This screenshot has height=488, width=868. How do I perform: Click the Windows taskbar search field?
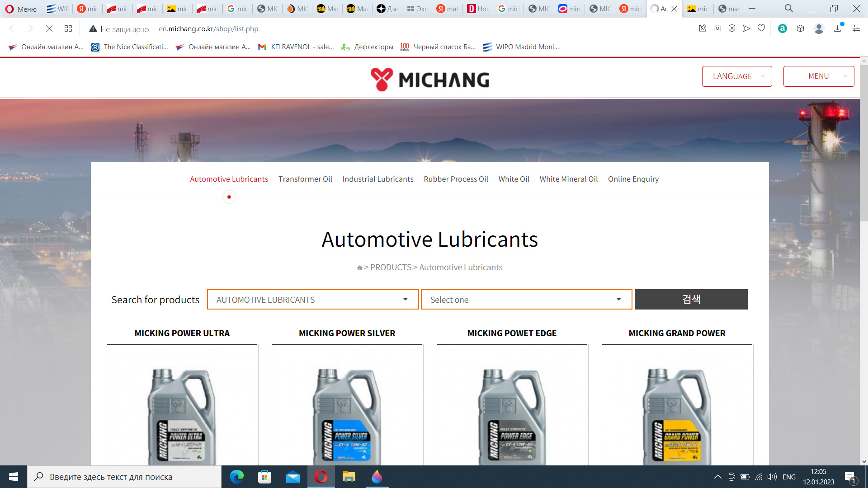[x=124, y=477]
